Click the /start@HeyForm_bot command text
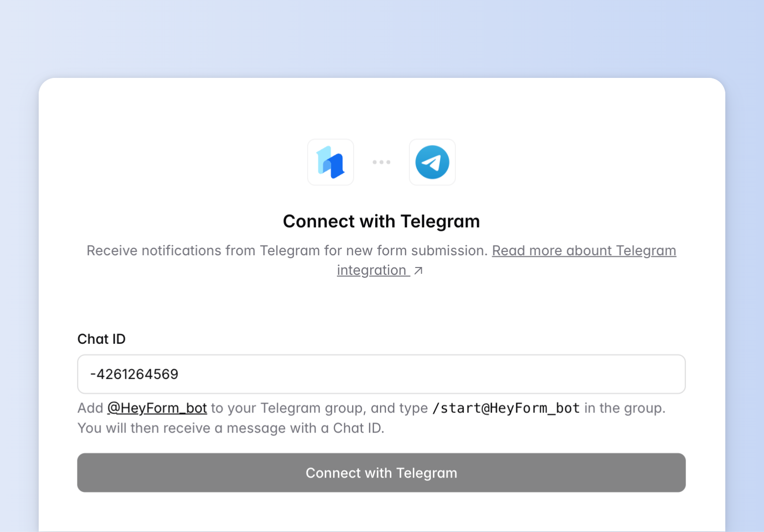Screen dimensions: 764x532 point(505,408)
